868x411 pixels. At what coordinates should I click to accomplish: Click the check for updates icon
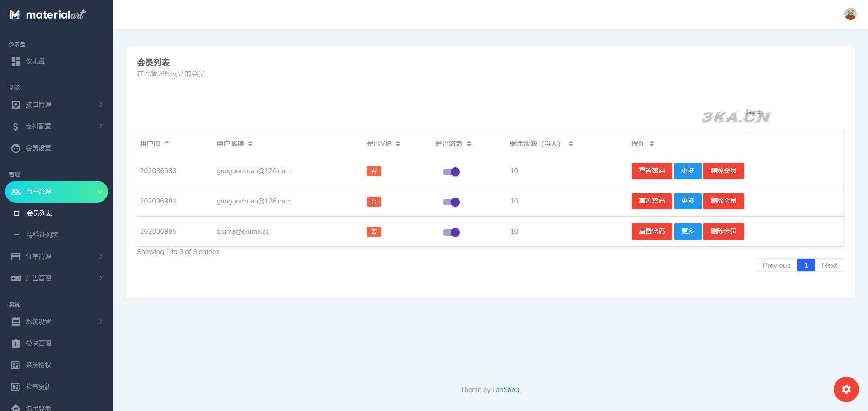16,387
